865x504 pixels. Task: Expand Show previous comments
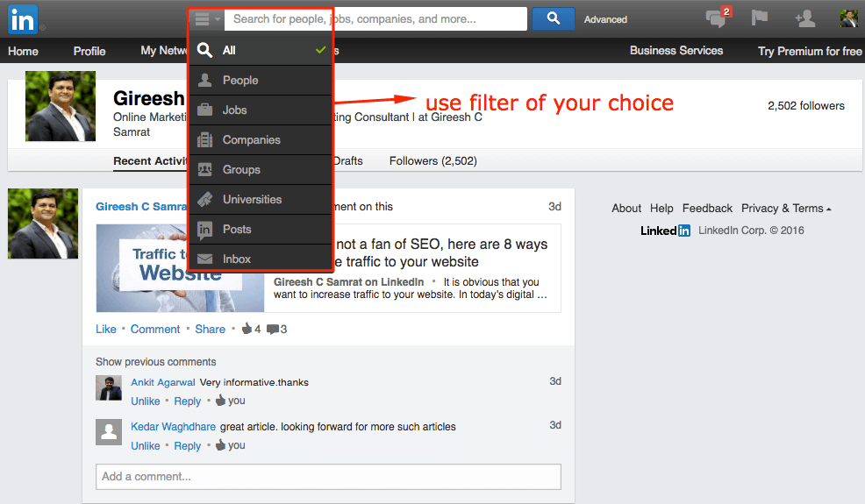point(155,362)
